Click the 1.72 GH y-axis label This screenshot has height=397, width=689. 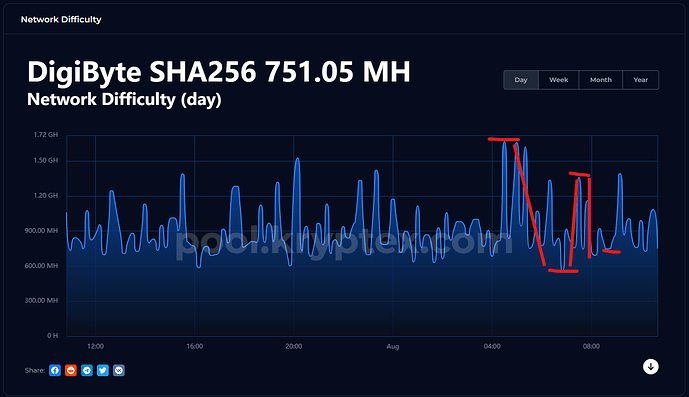46,135
